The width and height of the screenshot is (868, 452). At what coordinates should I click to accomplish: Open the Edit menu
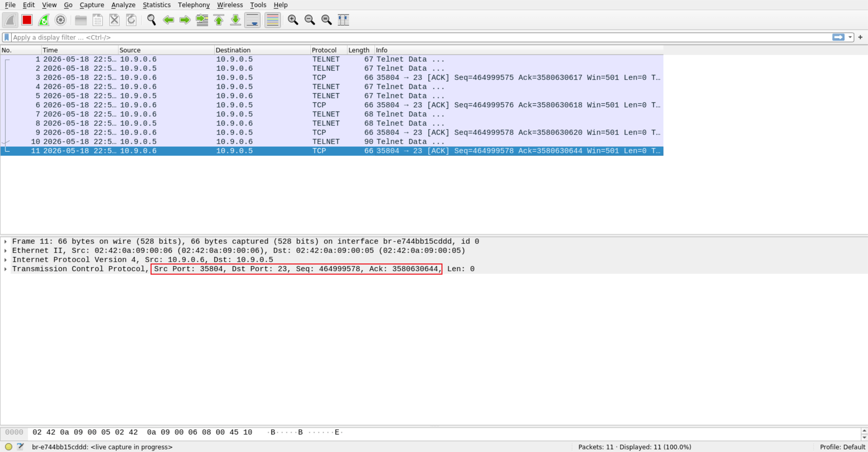[x=29, y=5]
